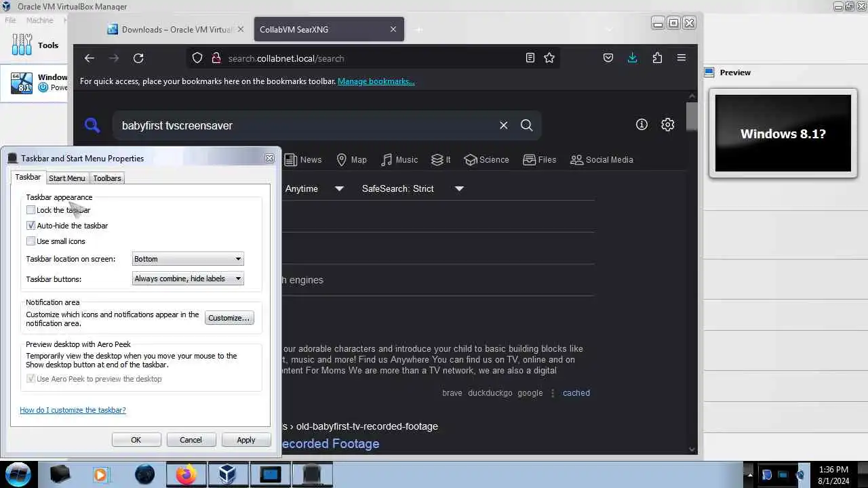Image resolution: width=868 pixels, height=488 pixels.
Task: Open Recorded Footage result title
Action: coord(330,444)
